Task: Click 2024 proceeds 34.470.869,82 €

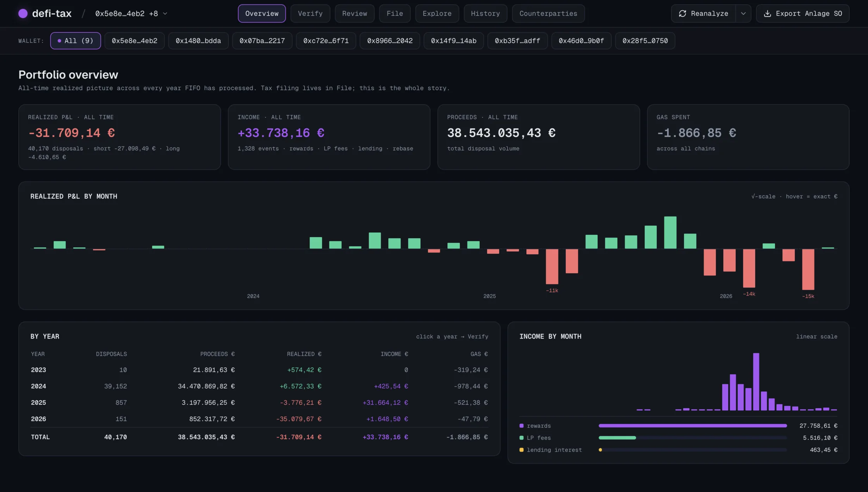Action: click(x=206, y=386)
